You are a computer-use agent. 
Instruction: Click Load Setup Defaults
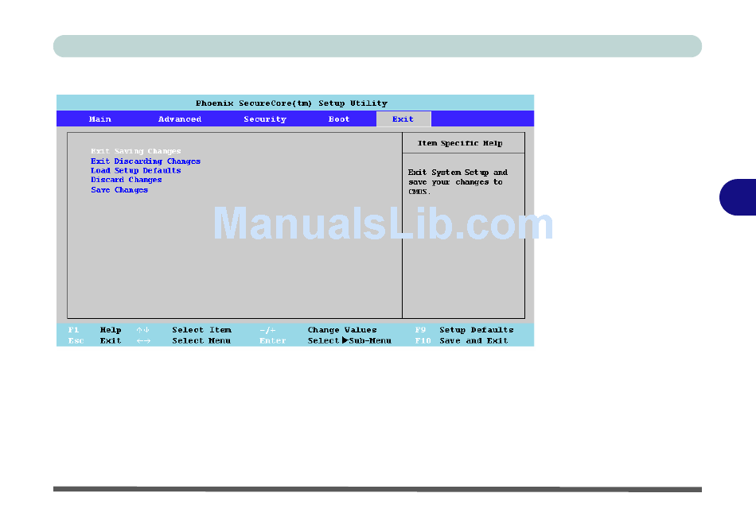tap(136, 171)
